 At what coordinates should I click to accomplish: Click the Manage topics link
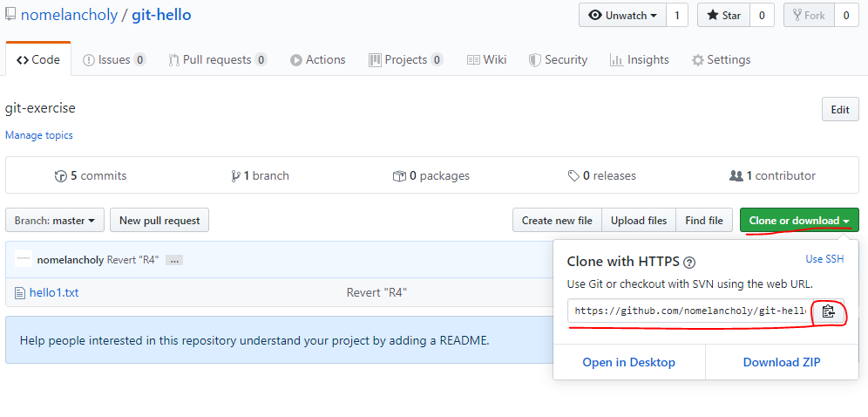38,135
